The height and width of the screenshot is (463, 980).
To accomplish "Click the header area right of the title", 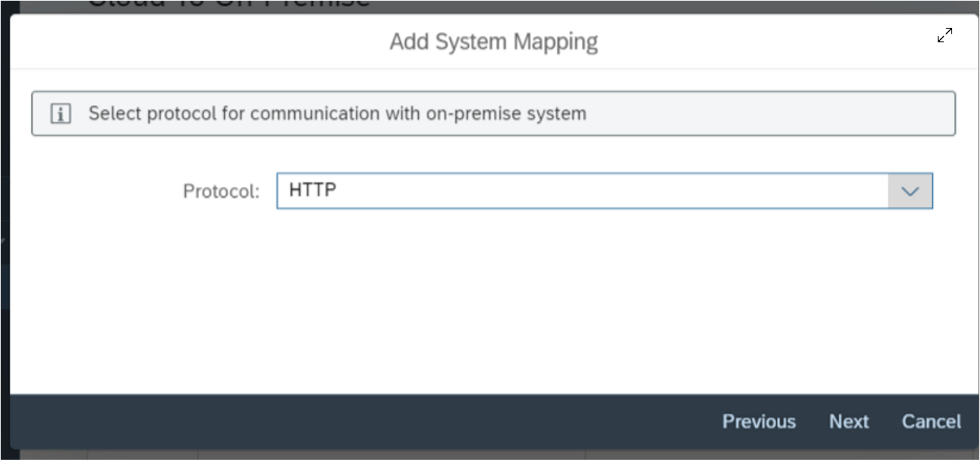I will tap(760, 42).
